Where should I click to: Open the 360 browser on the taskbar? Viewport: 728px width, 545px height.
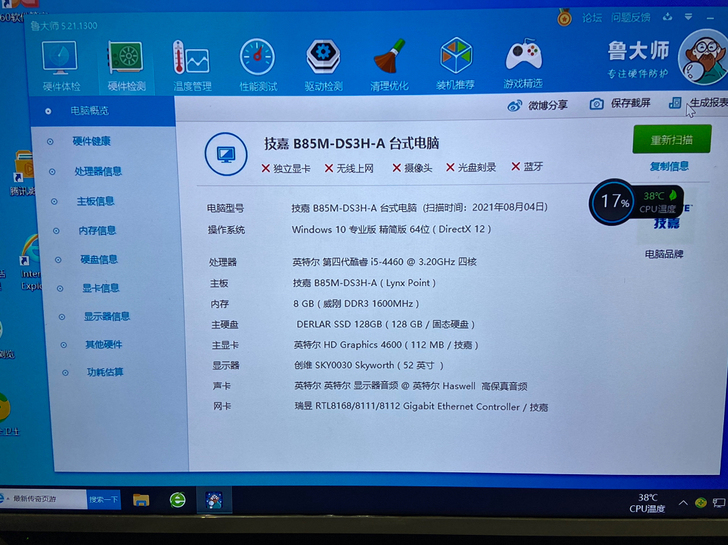coord(177,500)
